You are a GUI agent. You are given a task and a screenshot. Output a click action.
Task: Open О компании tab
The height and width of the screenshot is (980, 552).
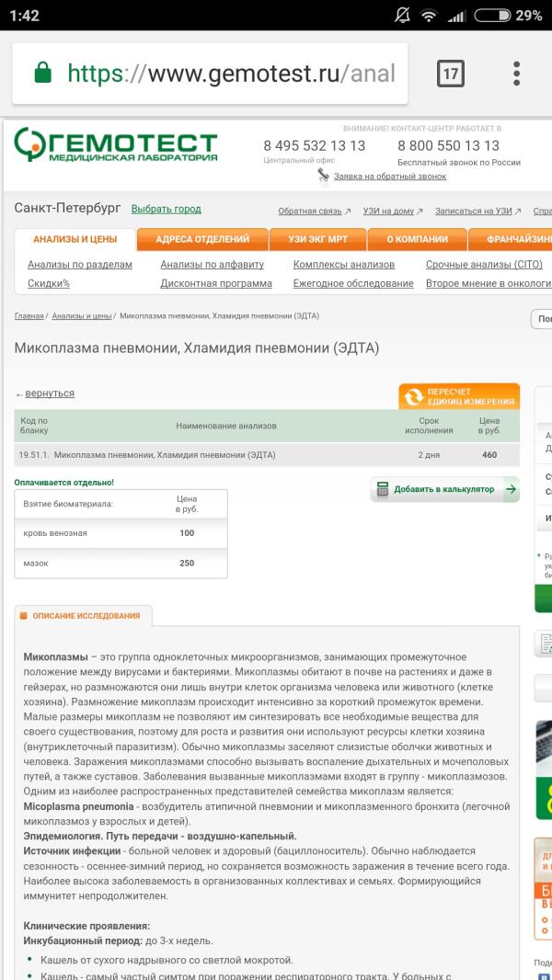click(417, 240)
